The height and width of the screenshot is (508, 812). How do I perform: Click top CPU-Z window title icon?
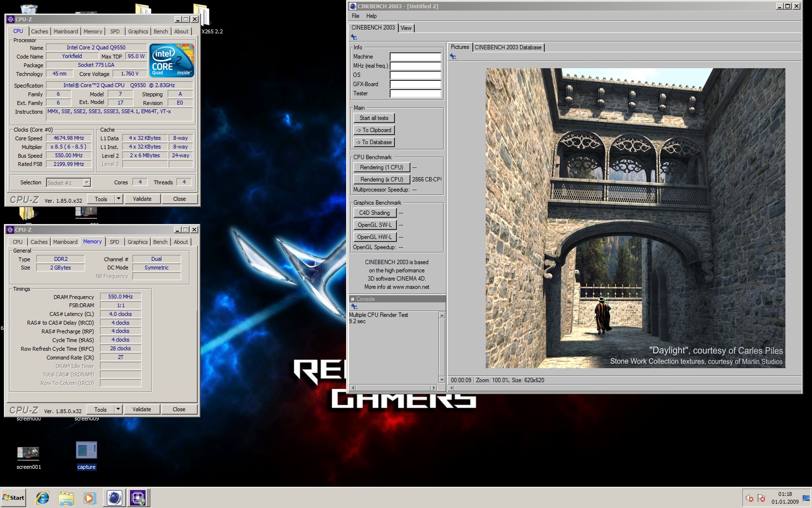pos(11,19)
